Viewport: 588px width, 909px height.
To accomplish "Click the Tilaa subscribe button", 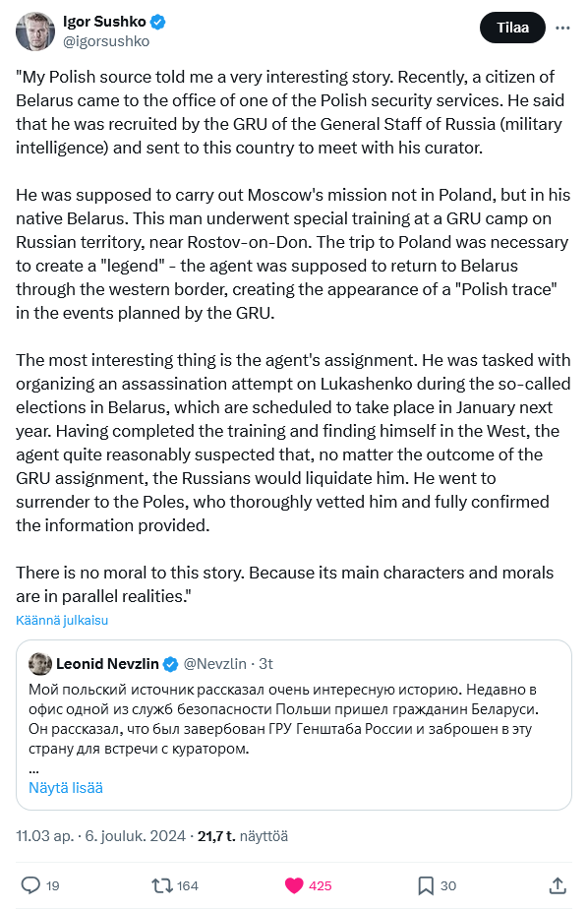I will tap(512, 28).
